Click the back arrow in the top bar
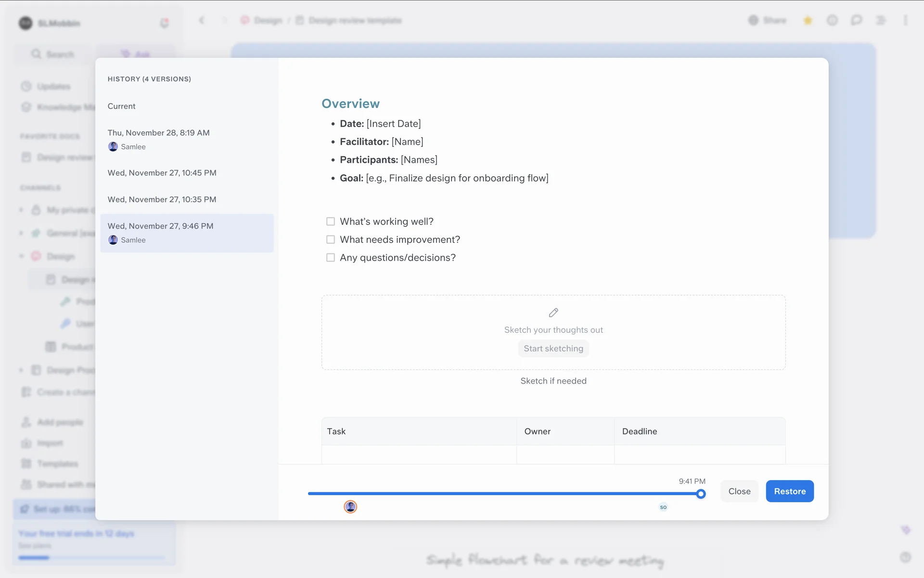This screenshot has width=924, height=578. point(202,20)
